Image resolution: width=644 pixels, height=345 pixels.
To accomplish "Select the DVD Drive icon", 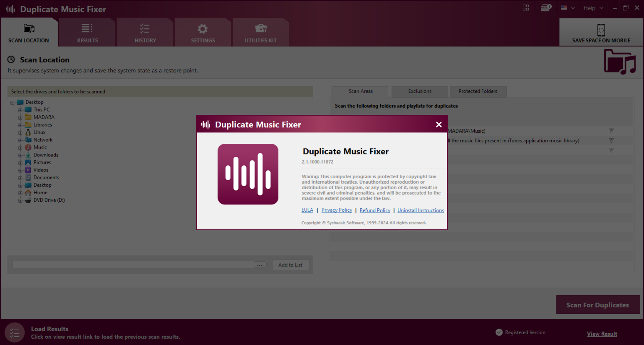I will click(x=28, y=200).
